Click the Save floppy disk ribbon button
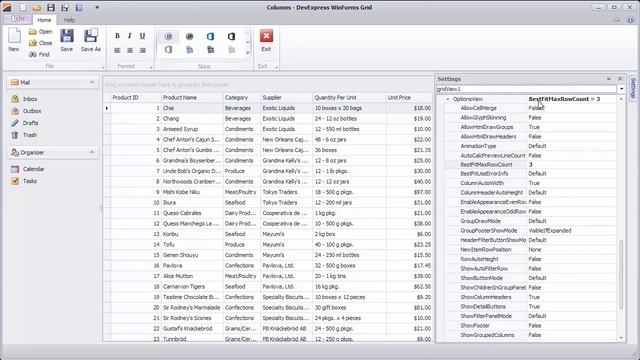Image resolution: width=640 pixels, height=360 pixels. pyautogui.click(x=67, y=40)
